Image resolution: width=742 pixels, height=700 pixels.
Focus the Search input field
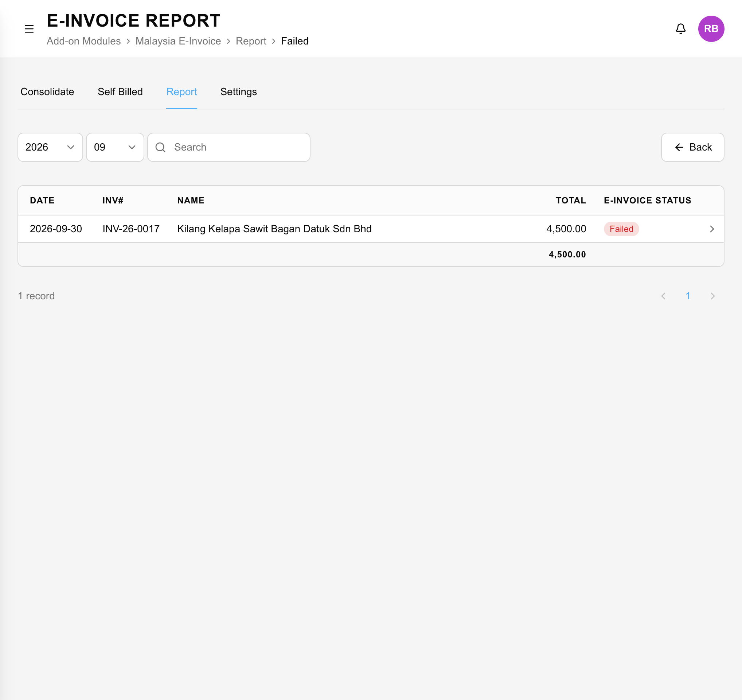229,147
